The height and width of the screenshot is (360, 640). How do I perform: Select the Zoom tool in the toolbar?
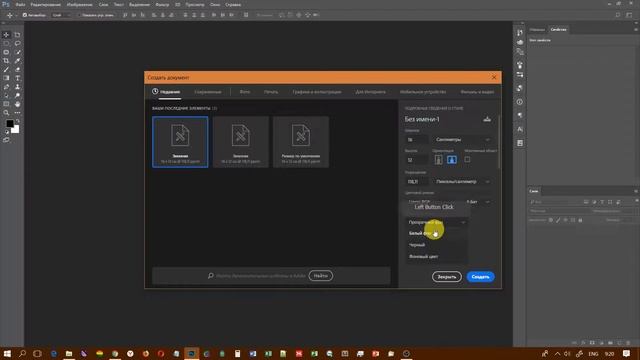(x=6, y=113)
